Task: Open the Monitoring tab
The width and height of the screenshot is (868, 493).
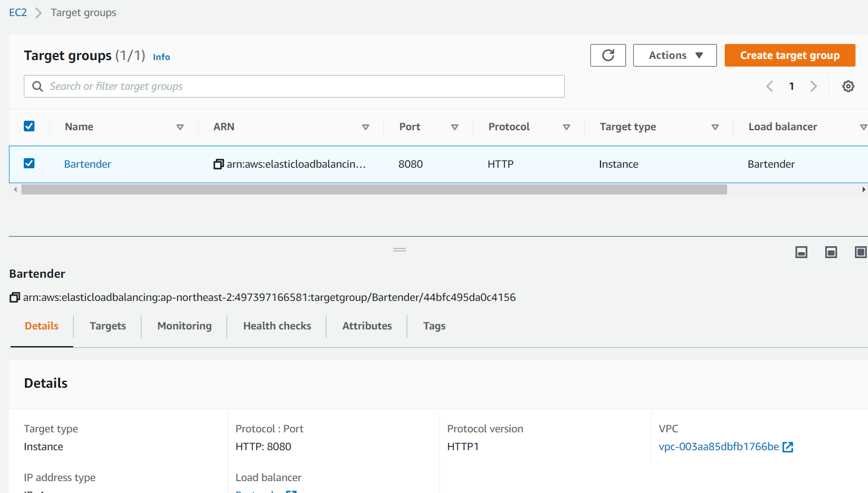Action: 184,326
